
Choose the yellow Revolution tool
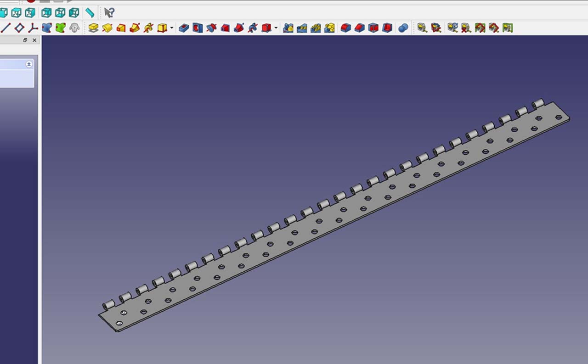pyautogui.click(x=107, y=28)
